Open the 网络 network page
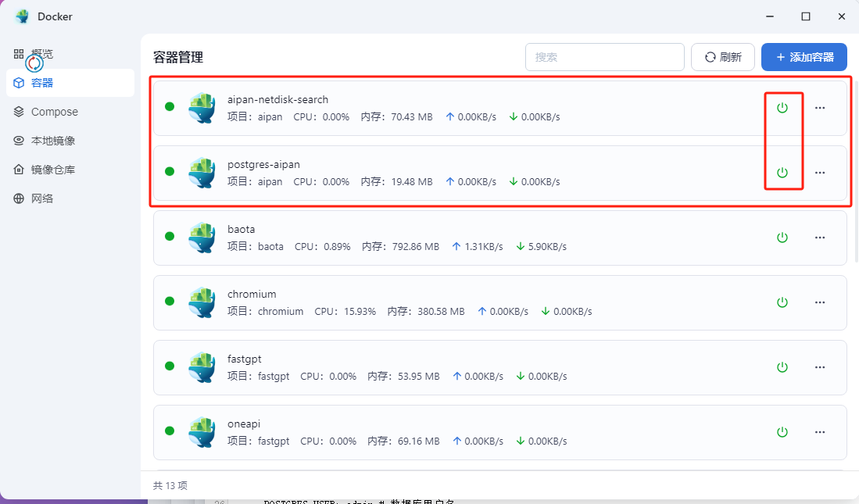This screenshot has height=504, width=859. coord(42,198)
